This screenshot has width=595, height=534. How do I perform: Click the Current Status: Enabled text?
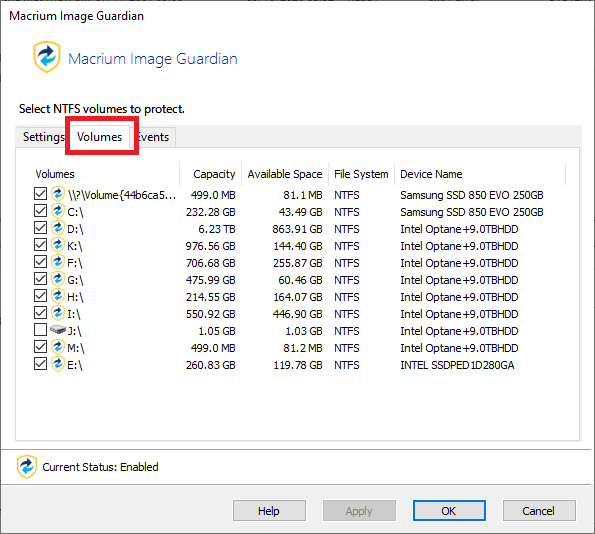(100, 467)
